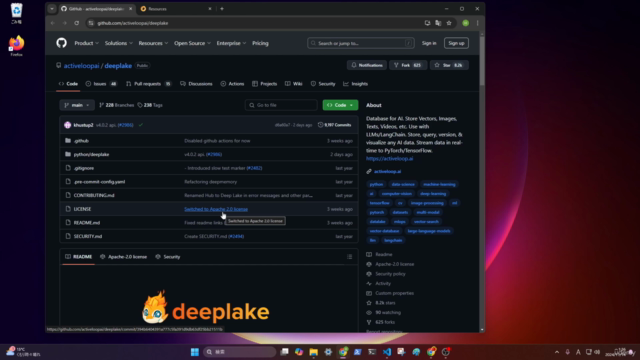Open the README outline list icon
The width and height of the screenshot is (640, 360).
pyautogui.click(x=349, y=257)
